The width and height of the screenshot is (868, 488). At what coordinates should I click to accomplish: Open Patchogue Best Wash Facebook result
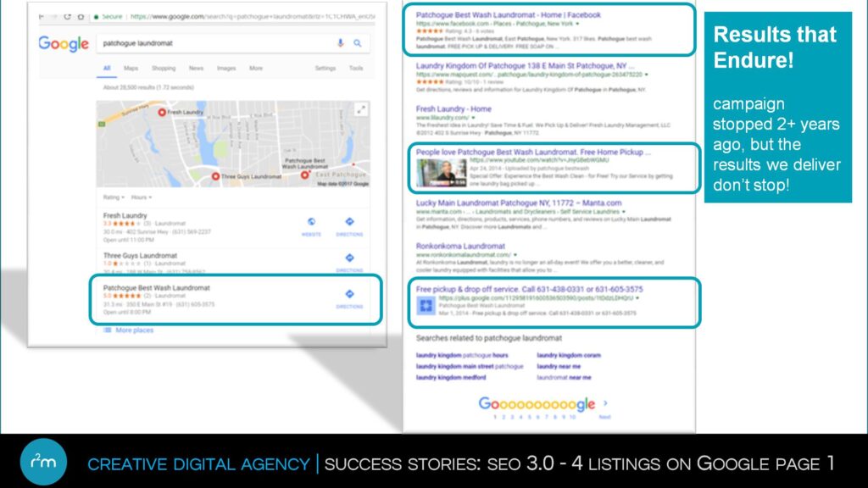click(508, 15)
